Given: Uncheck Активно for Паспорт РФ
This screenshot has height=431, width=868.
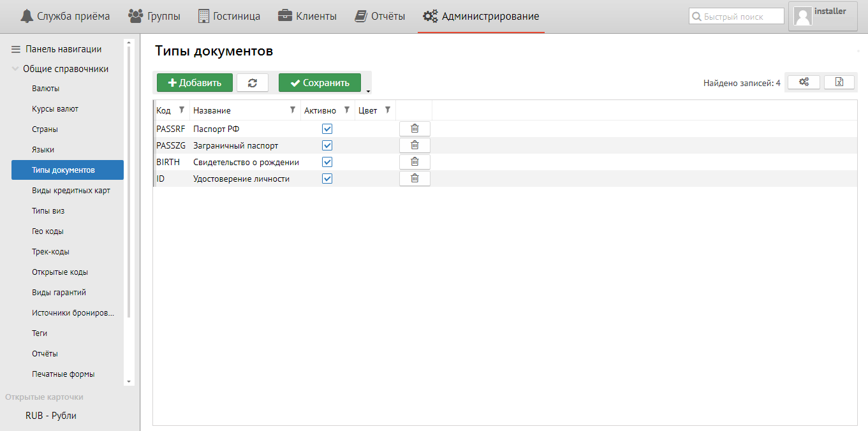Looking at the screenshot, I should 327,129.
